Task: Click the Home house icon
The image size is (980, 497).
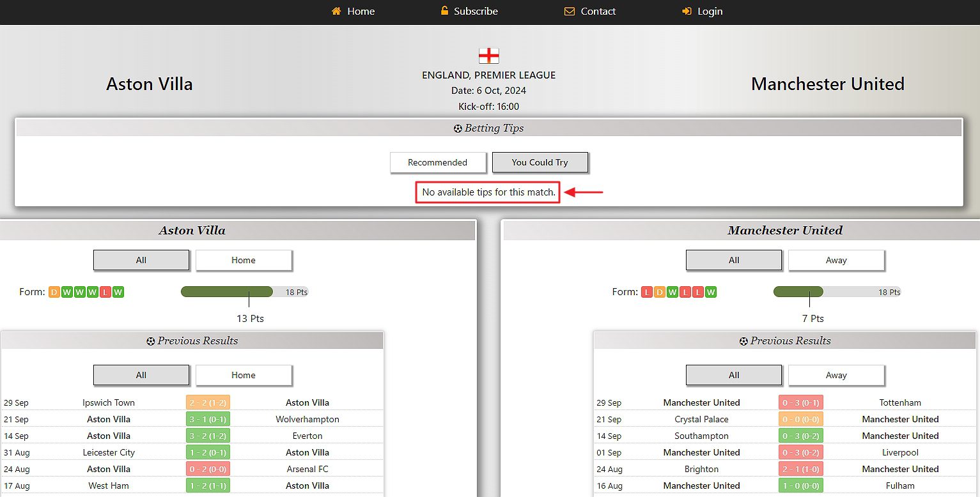Action: pos(336,11)
